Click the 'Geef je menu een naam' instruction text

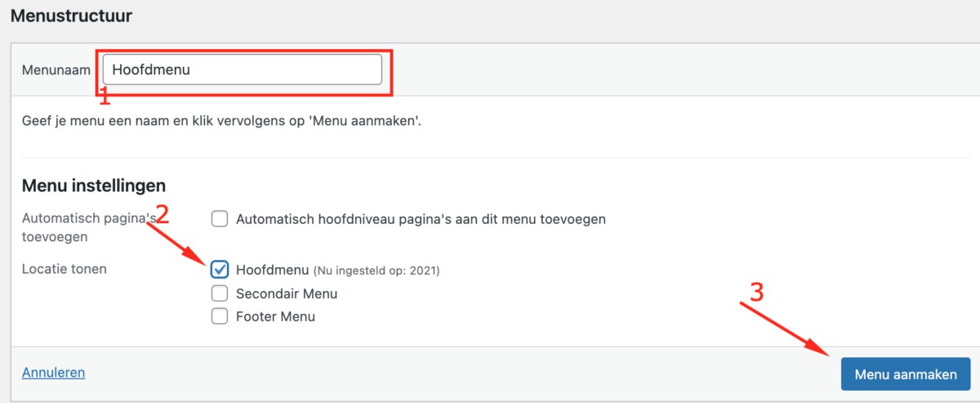(222, 122)
